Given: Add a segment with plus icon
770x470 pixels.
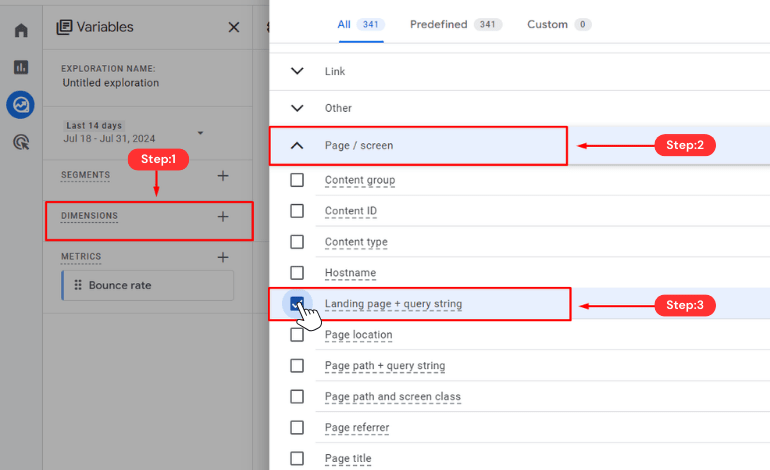Looking at the screenshot, I should click(223, 175).
